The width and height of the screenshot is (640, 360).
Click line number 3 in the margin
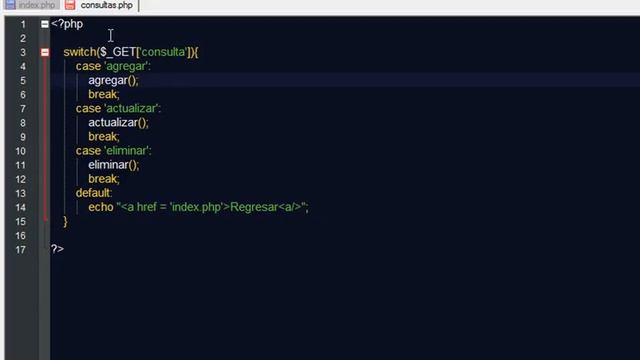pyautogui.click(x=23, y=53)
